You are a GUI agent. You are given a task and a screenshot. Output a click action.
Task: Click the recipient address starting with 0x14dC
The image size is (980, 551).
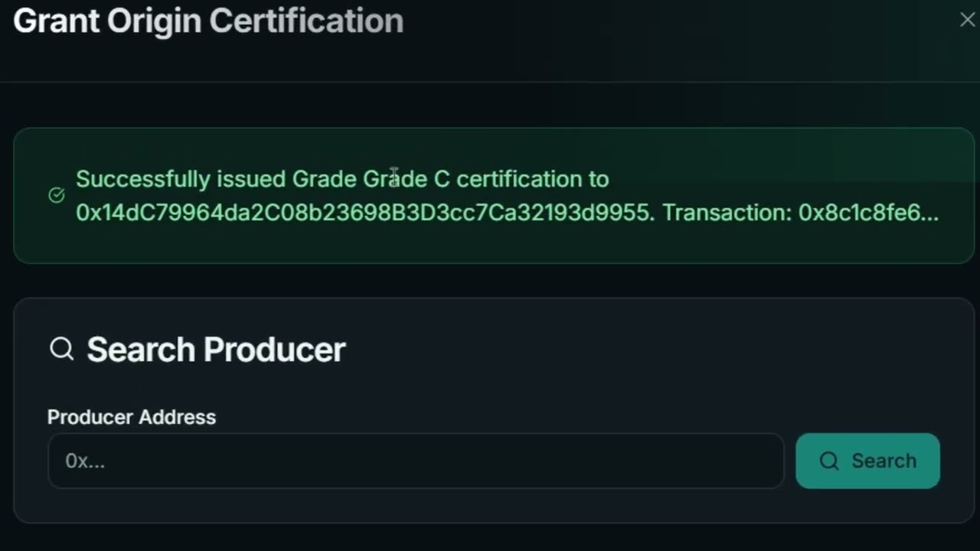pos(364,212)
